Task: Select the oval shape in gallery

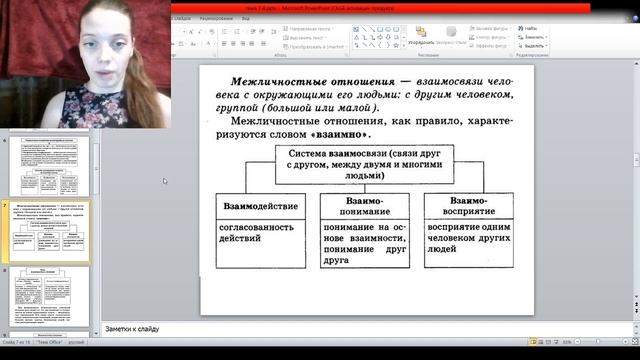Action: [388, 29]
